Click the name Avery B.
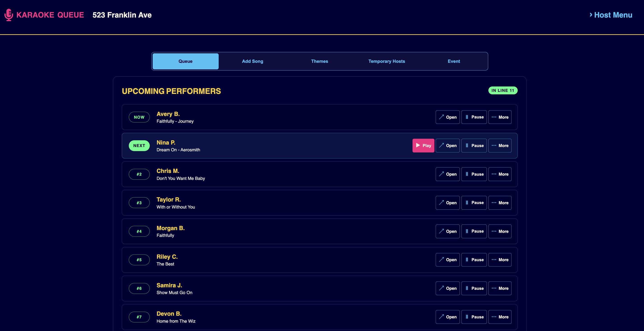644x331 pixels. tap(168, 114)
